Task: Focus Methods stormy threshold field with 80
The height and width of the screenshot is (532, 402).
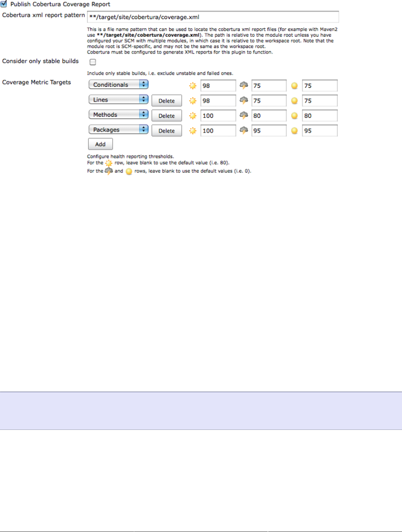Action: click(269, 116)
